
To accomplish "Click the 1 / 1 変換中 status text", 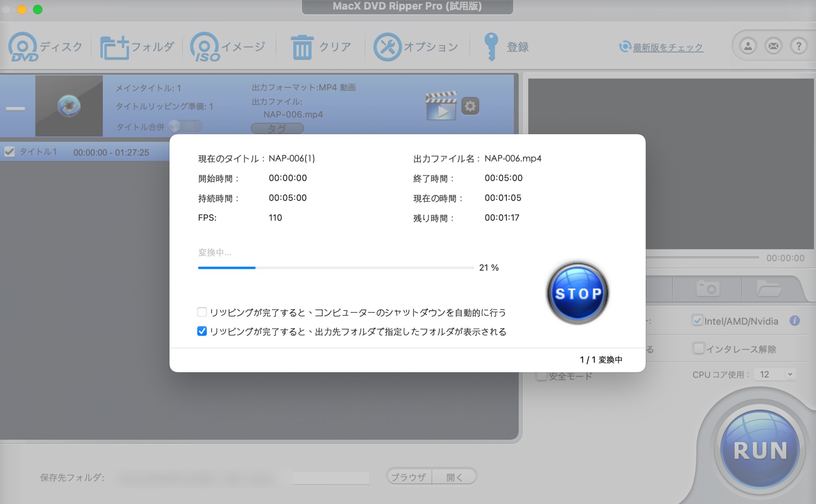I will tap(601, 360).
